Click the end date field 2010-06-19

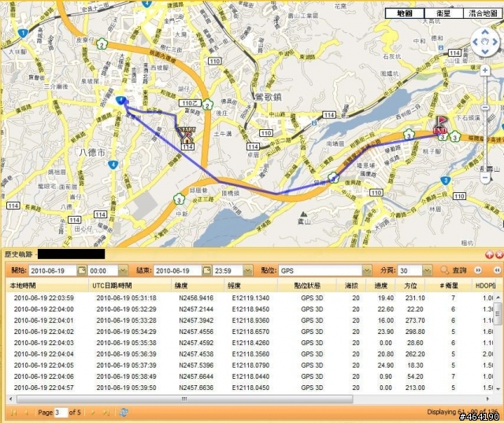[178, 271]
